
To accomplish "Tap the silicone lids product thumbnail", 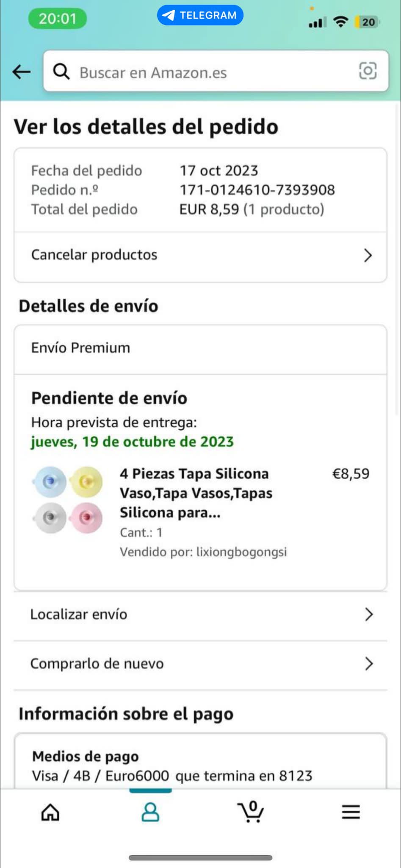I will coord(68,499).
